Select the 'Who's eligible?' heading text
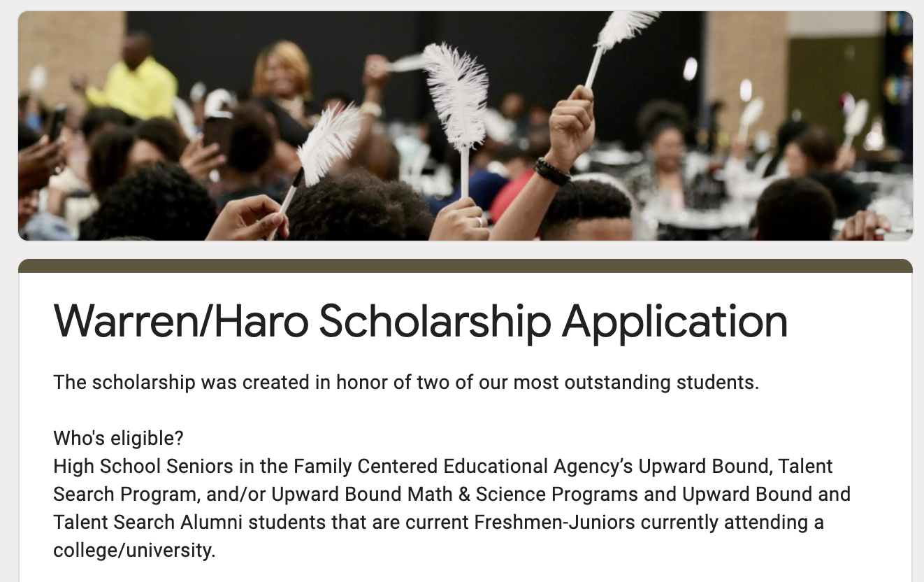The width and height of the screenshot is (924, 582). (x=118, y=439)
